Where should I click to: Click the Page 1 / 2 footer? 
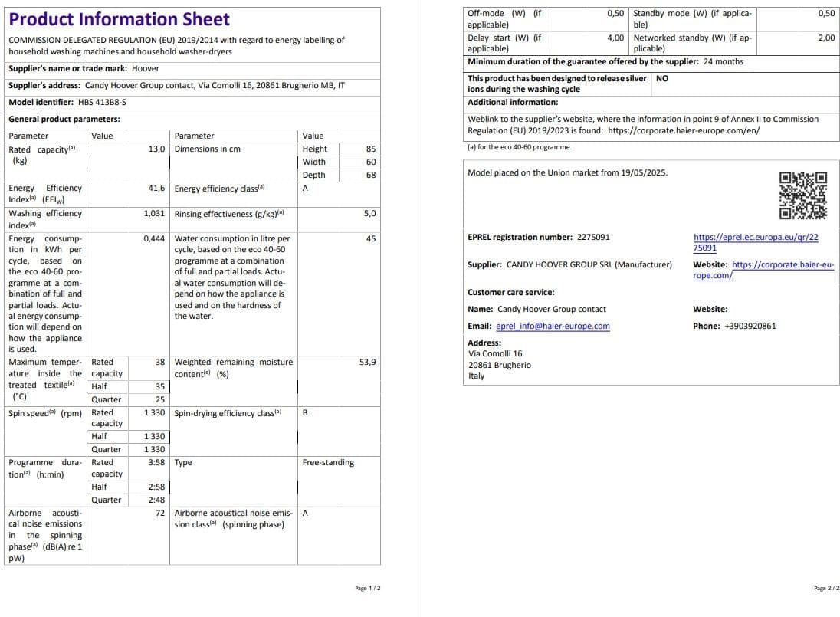point(367,588)
